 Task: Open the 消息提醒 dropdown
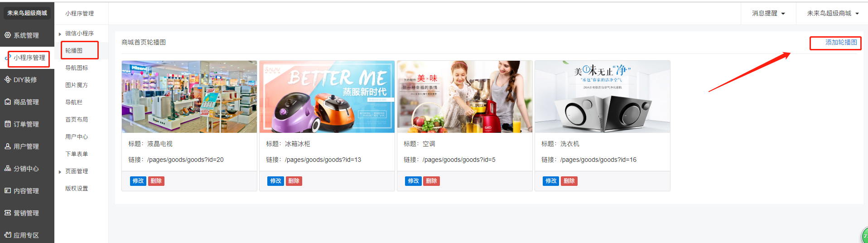tap(768, 13)
